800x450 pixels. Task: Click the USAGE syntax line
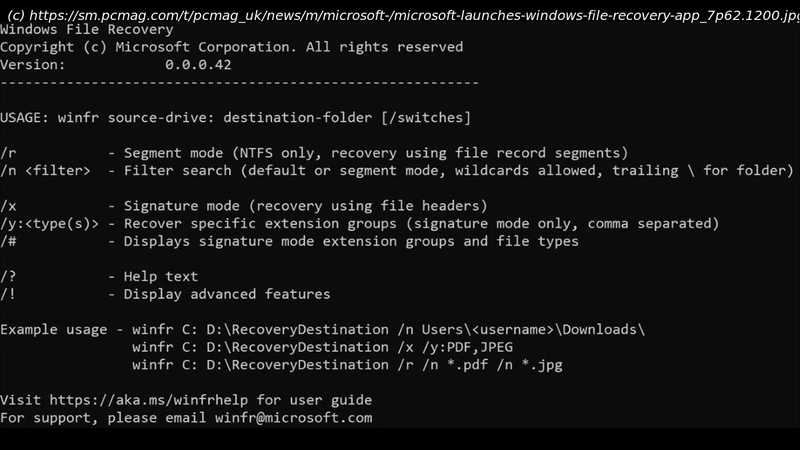click(x=235, y=118)
